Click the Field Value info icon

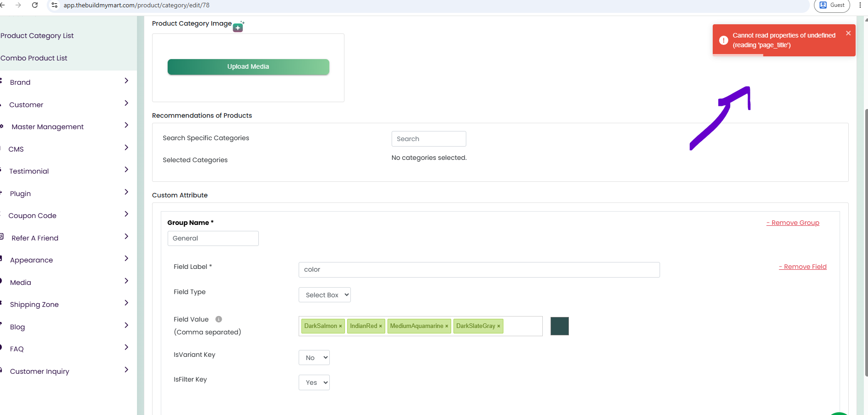pyautogui.click(x=218, y=319)
